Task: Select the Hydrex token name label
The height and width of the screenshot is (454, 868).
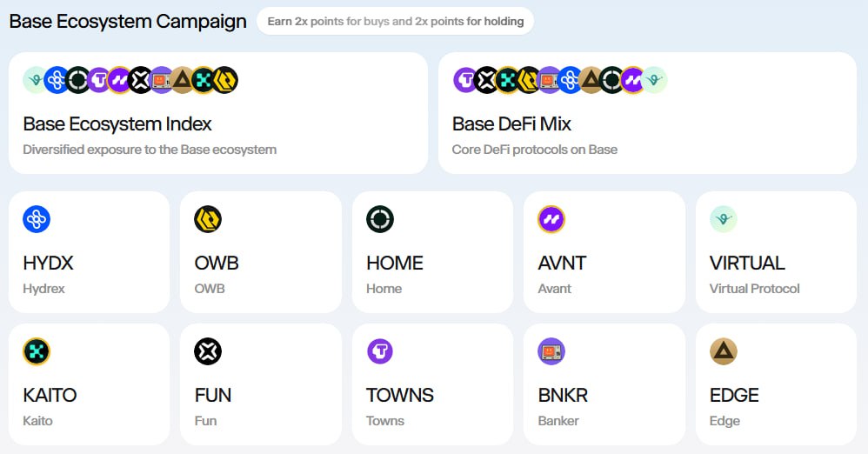Action: pyautogui.click(x=43, y=289)
